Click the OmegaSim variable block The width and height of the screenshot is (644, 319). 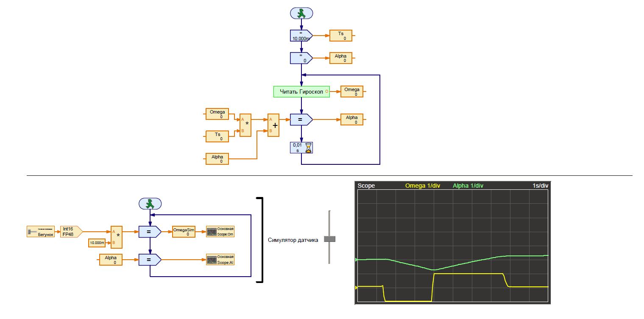point(184,232)
